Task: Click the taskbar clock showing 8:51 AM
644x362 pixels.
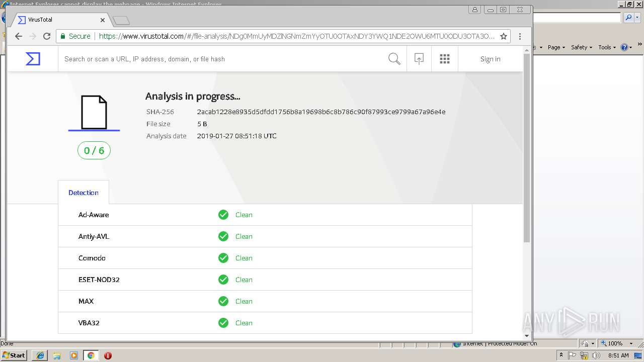Action: tap(618, 355)
